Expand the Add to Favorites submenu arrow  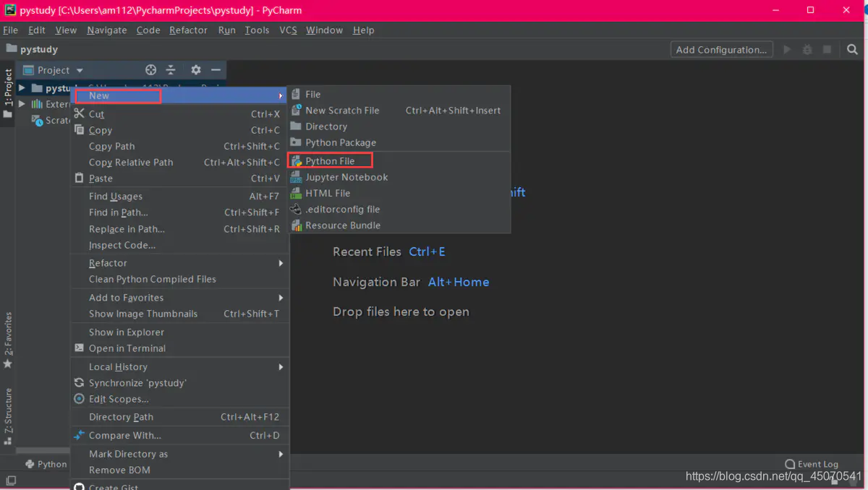tap(281, 297)
